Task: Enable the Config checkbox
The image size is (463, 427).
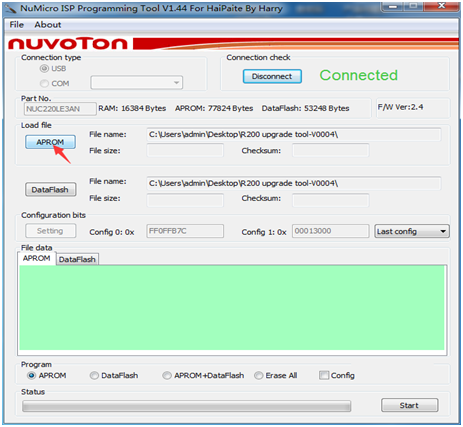Action: (324, 375)
